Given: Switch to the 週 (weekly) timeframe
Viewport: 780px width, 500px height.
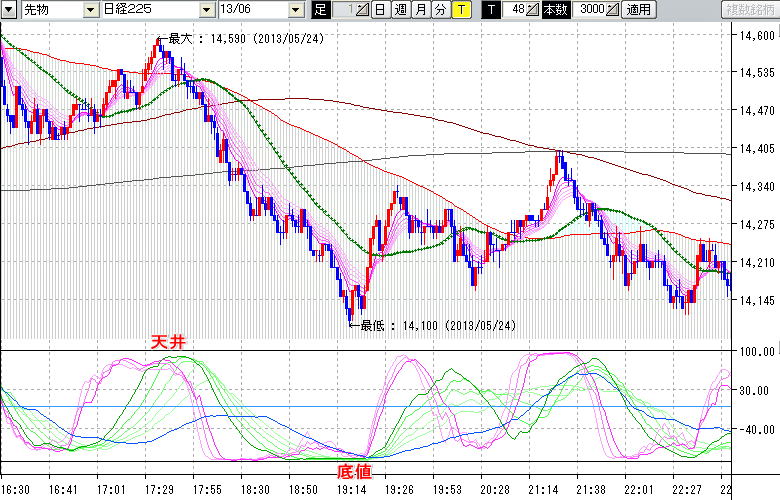Looking at the screenshot, I should point(400,10).
